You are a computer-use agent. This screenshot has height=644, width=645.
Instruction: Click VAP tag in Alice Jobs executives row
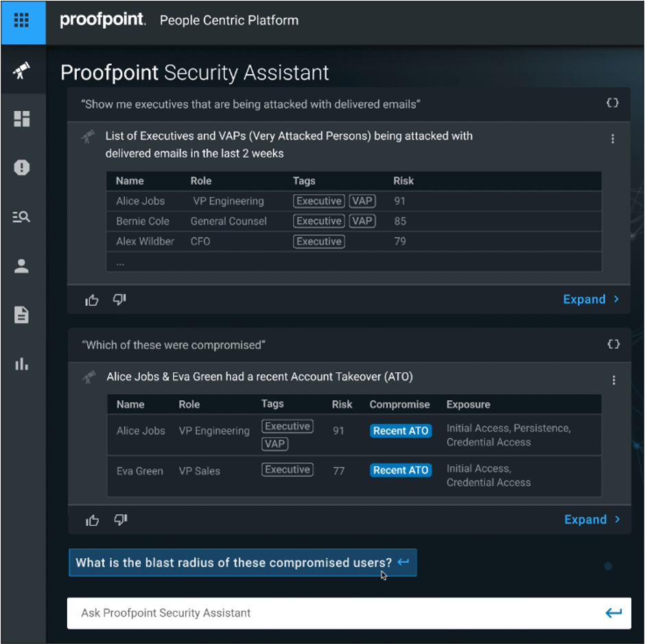click(x=362, y=200)
